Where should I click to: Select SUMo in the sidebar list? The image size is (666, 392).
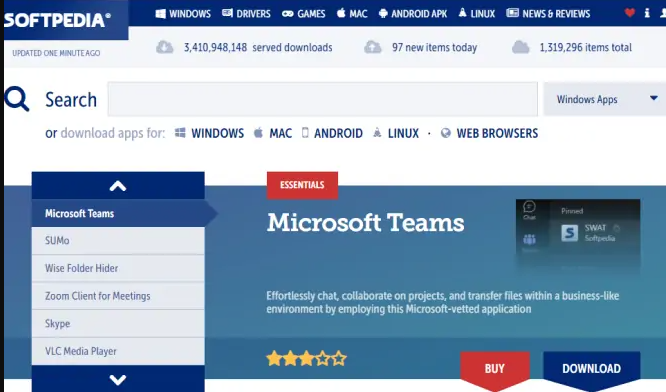(118, 241)
